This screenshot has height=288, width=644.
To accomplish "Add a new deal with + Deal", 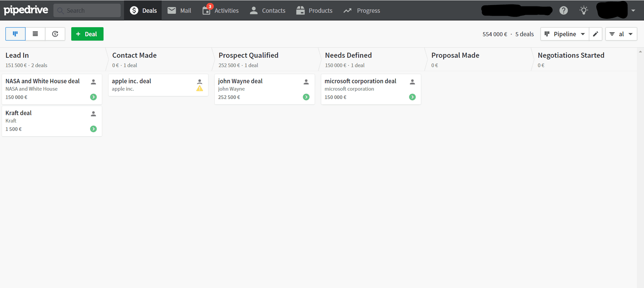I will point(87,34).
